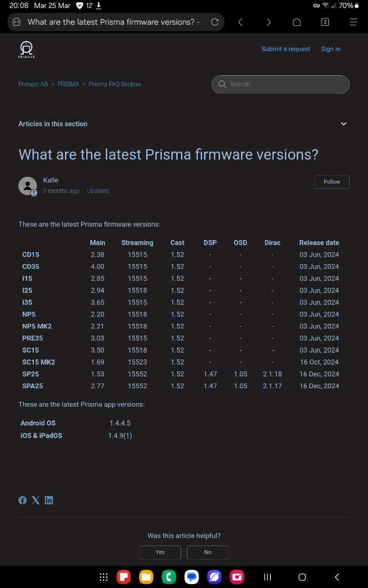The height and width of the screenshot is (588, 368).
Task: Vote No for article helpful
Action: point(208,552)
